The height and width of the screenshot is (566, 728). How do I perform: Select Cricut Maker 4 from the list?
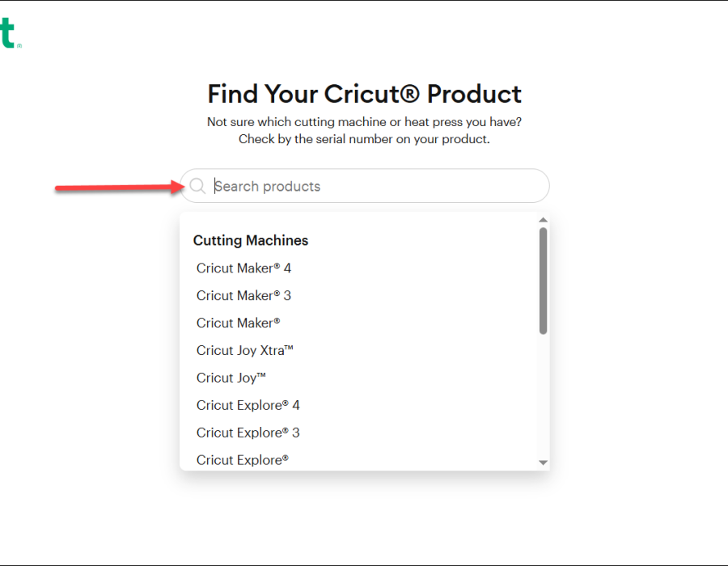coord(243,268)
